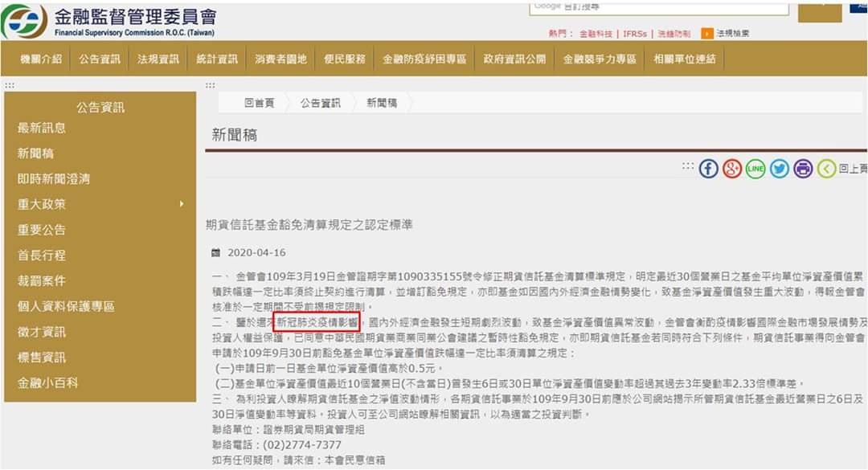The height and width of the screenshot is (470, 868).
Task: Share the page via LINE icon
Action: pyautogui.click(x=755, y=168)
